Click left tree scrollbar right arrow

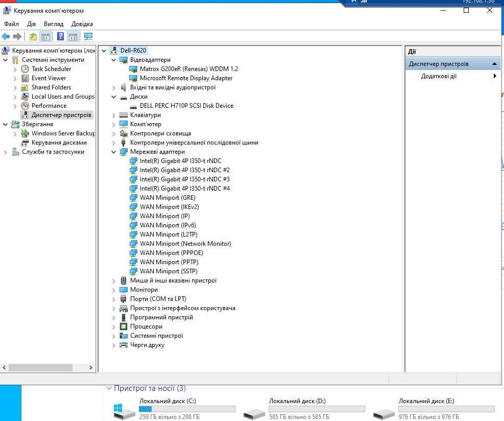coord(91,367)
